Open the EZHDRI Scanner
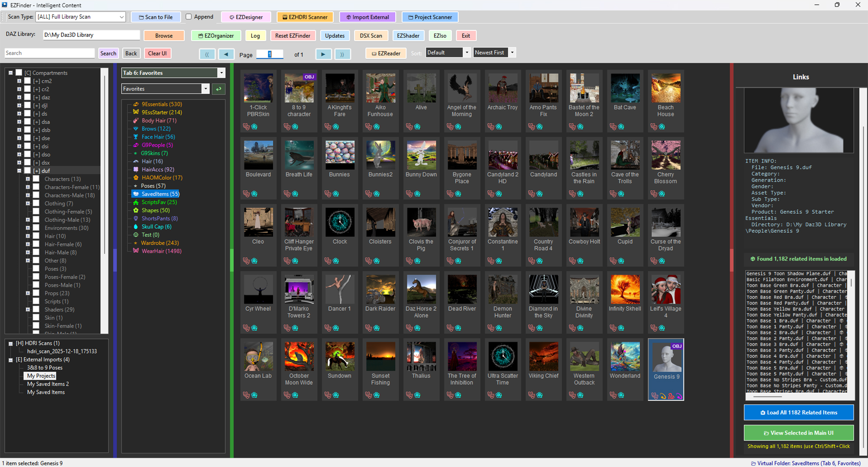The width and height of the screenshot is (868, 467). click(x=305, y=17)
